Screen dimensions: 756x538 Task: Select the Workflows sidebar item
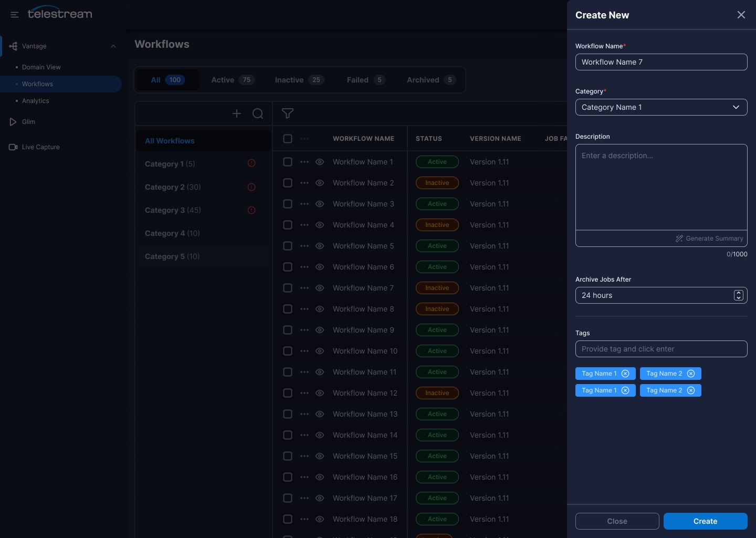[x=61, y=84]
